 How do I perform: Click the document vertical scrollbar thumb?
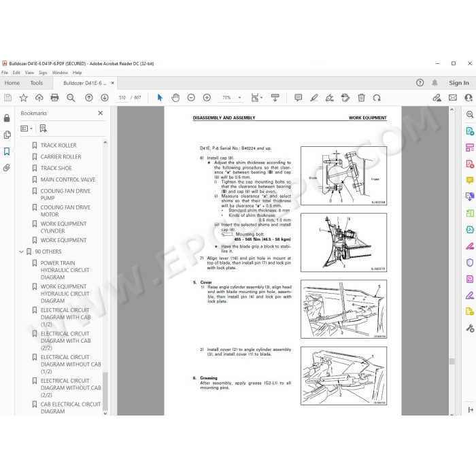click(x=452, y=361)
